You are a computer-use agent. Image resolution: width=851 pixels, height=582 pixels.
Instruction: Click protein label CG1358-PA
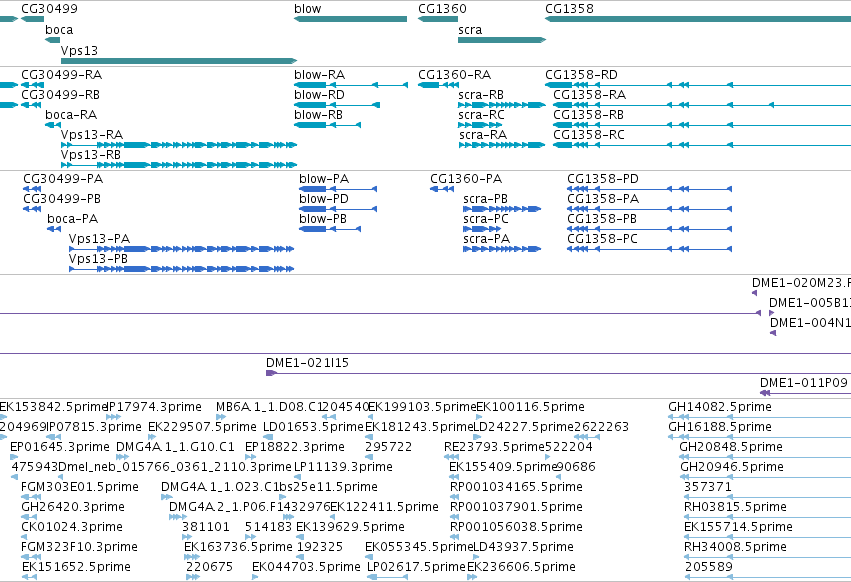(x=603, y=199)
